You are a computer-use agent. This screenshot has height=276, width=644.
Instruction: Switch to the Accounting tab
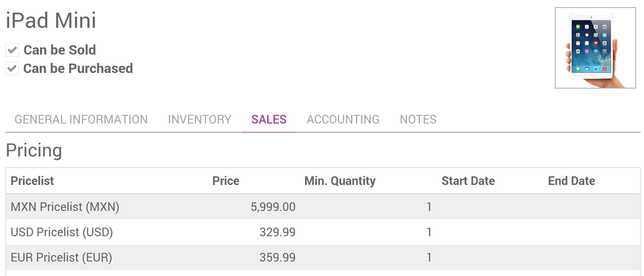tap(343, 119)
